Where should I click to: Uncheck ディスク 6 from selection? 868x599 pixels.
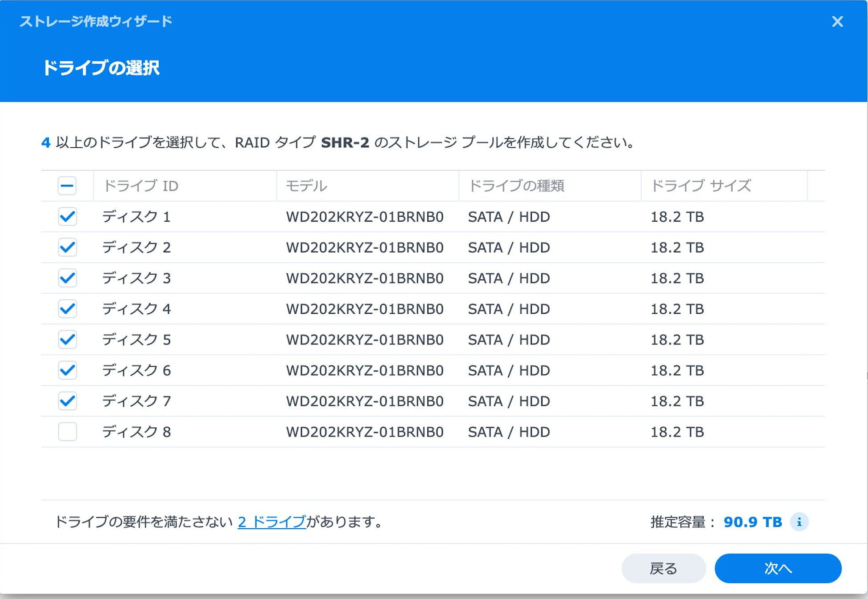tap(68, 370)
